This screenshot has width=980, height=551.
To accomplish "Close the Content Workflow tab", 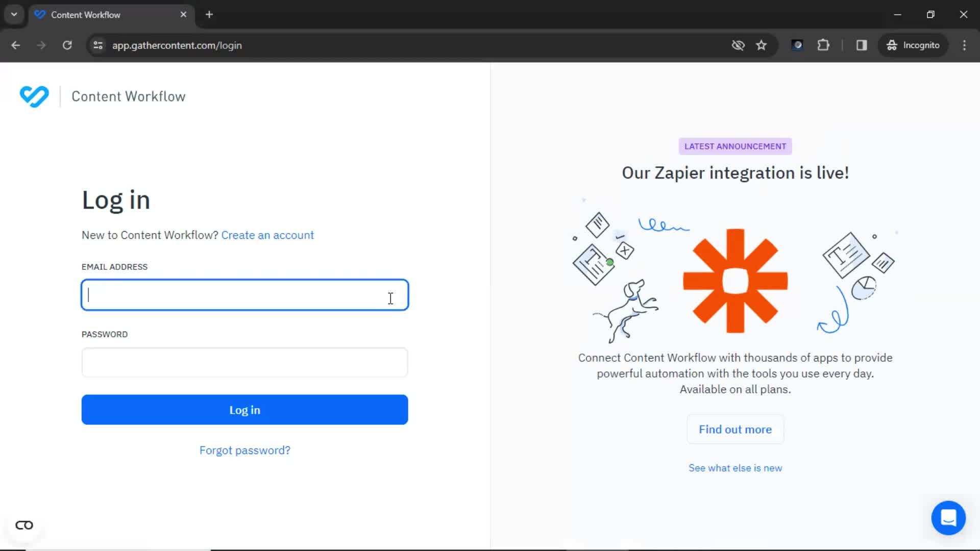I will 183,14.
